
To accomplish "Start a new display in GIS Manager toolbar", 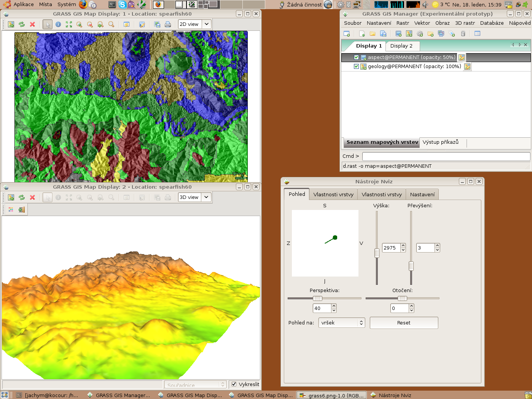I will pos(347,34).
